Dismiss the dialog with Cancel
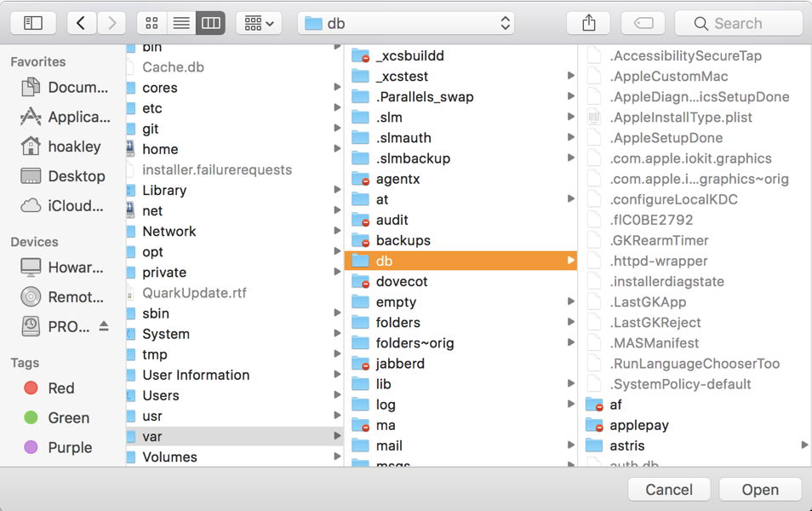The width and height of the screenshot is (812, 511). tap(668, 490)
